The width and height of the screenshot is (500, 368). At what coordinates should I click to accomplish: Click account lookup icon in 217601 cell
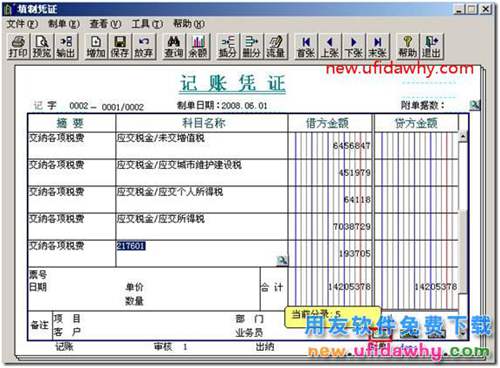coord(282,261)
